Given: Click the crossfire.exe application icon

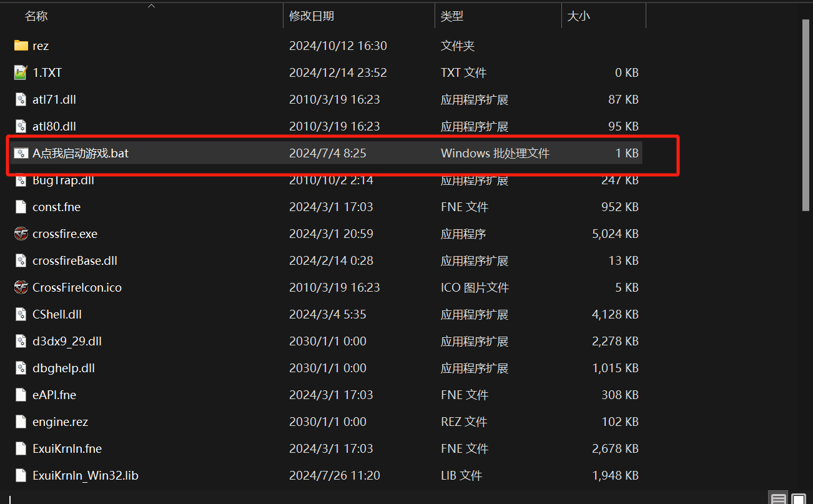Looking at the screenshot, I should pyautogui.click(x=21, y=234).
